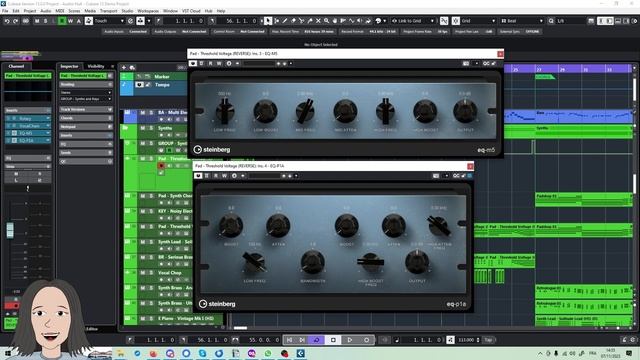Open the Touch automation mode dropdown
Viewport: 640px width, 360px height.
coord(109,21)
